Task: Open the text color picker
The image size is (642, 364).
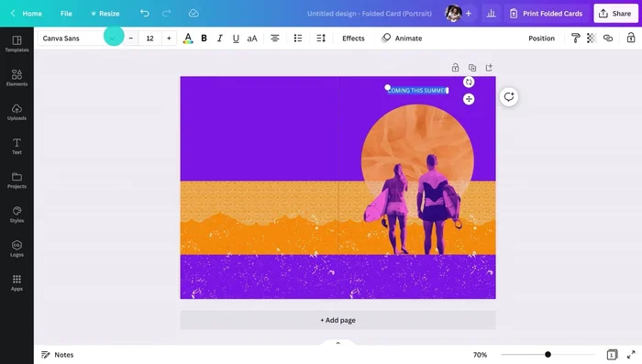Action: pos(188,39)
